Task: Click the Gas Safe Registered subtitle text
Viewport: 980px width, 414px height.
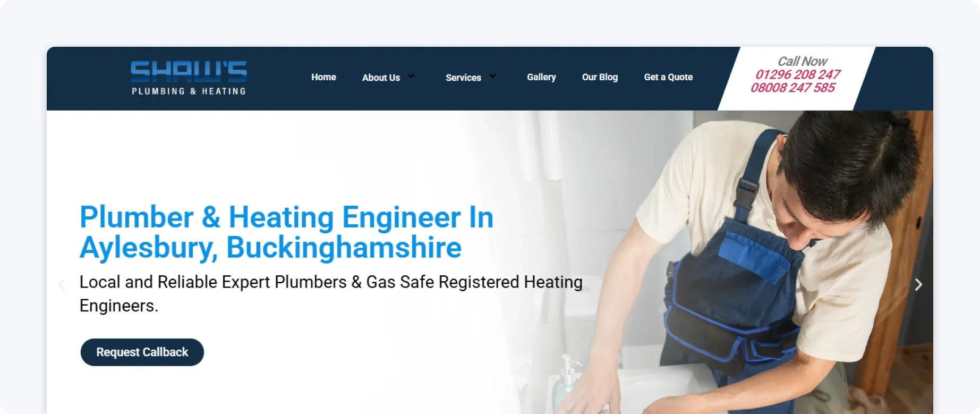Action: 331,293
